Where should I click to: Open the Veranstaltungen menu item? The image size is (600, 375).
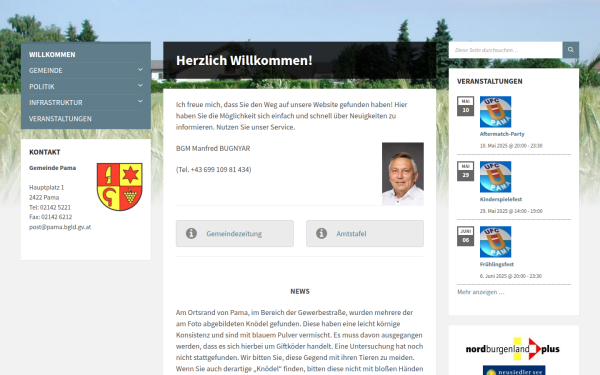pos(60,119)
